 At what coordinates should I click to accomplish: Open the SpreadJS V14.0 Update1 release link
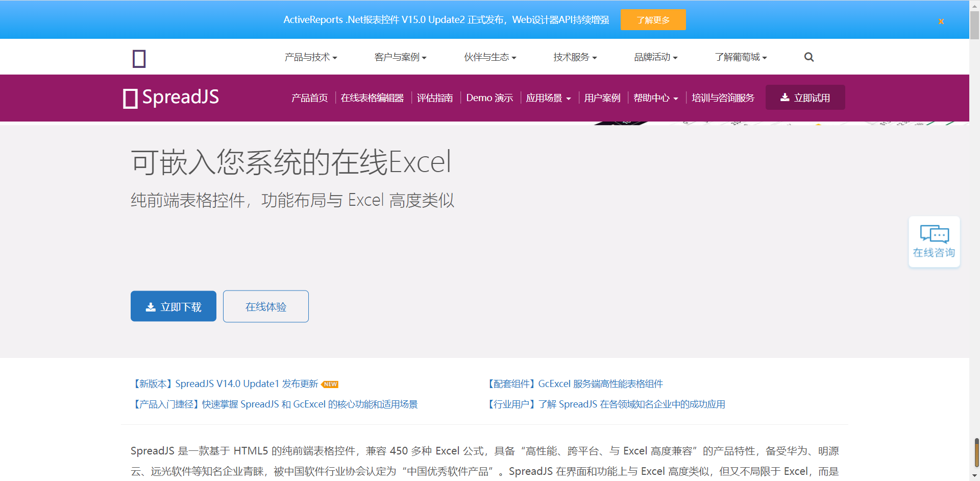(x=225, y=383)
